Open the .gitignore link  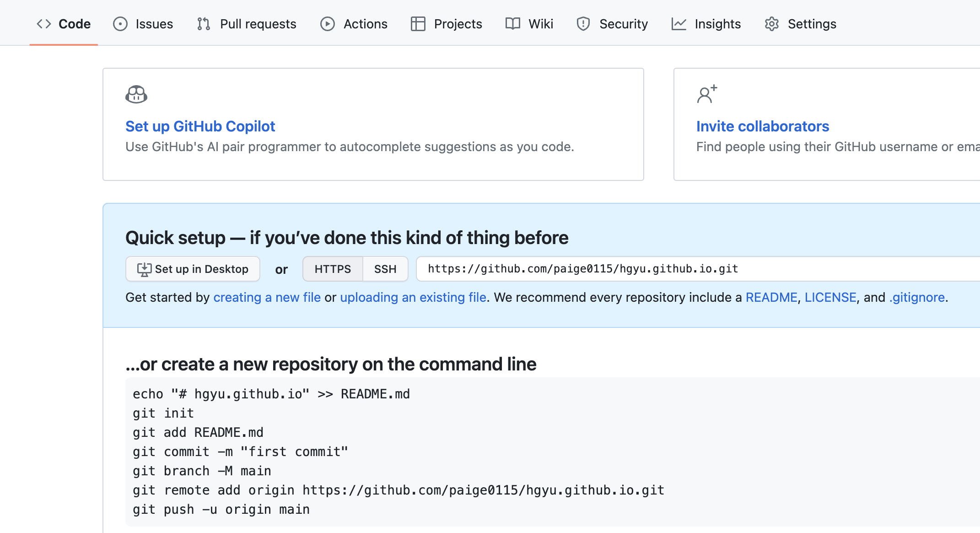click(917, 298)
